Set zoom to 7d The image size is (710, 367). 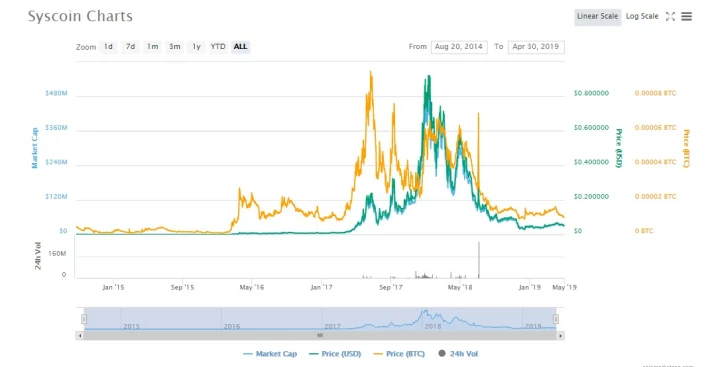click(130, 47)
